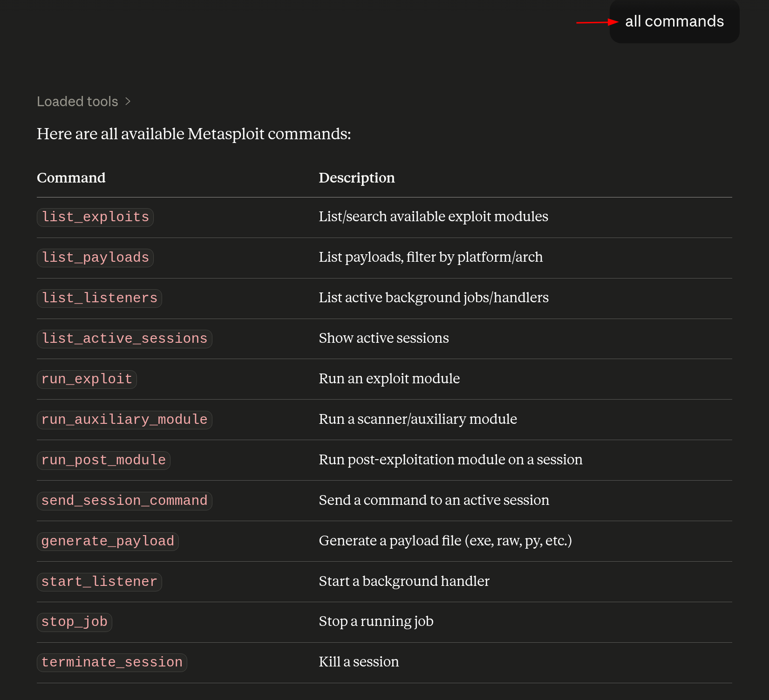Select the send_session_command command
This screenshot has width=769, height=700.
[x=124, y=501]
